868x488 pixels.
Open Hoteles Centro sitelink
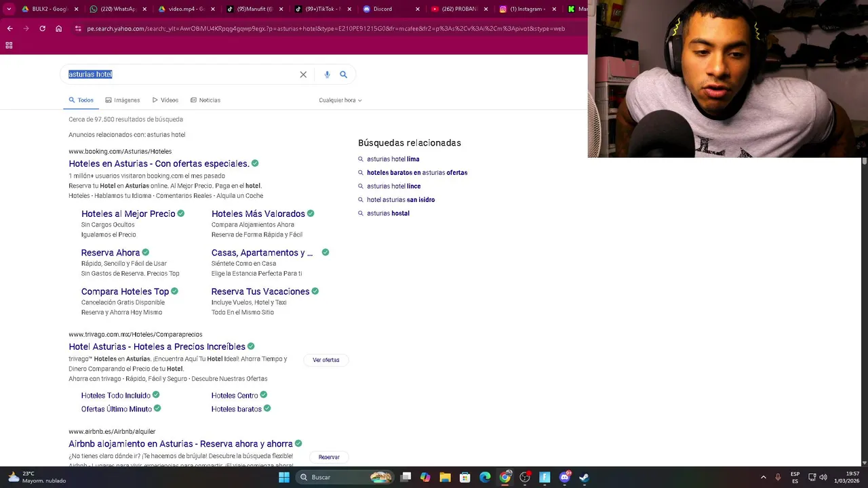tap(235, 395)
